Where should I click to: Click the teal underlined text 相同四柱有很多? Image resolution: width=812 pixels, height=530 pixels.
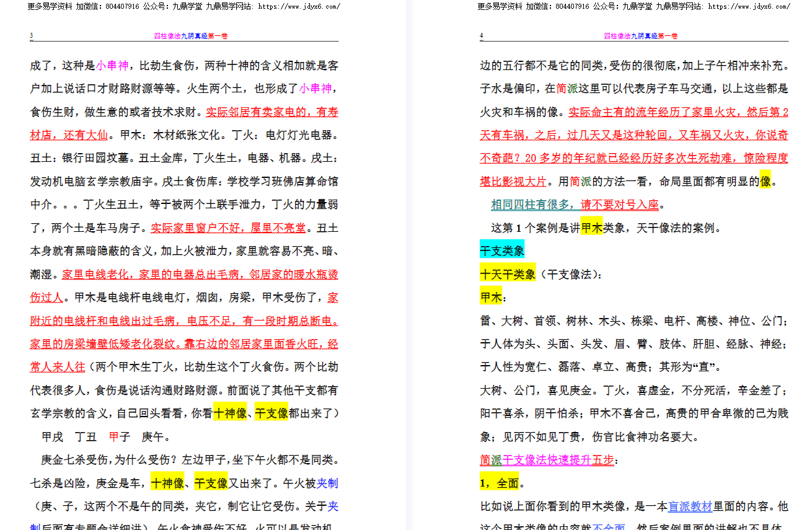coord(534,205)
